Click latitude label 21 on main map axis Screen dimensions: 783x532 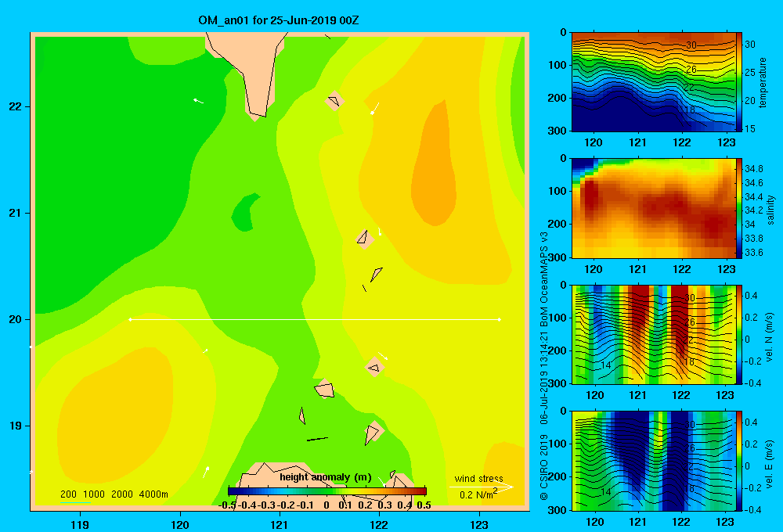click(16, 213)
